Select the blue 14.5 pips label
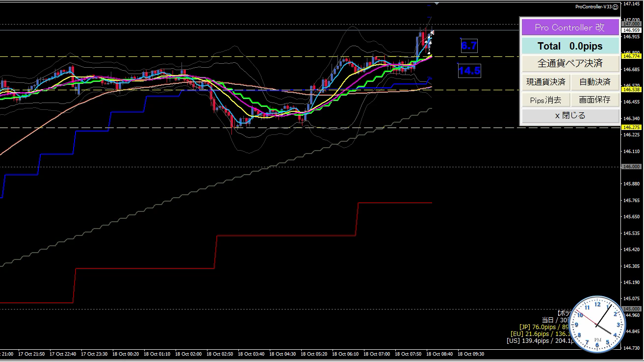644x362 pixels. 469,71
